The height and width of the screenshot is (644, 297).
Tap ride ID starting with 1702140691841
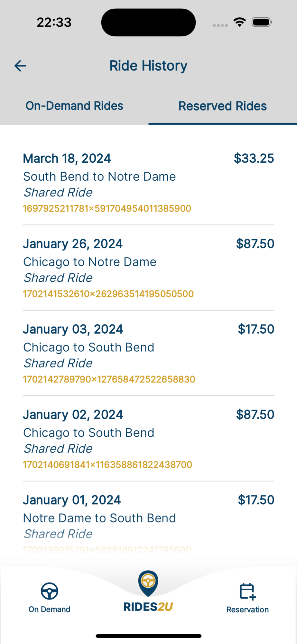[x=107, y=465]
